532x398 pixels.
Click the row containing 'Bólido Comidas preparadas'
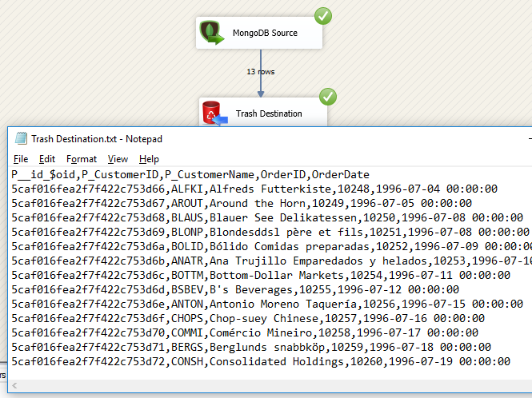[x=271, y=246]
